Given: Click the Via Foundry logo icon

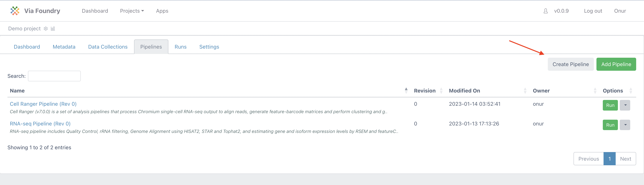Looking at the screenshot, I should tap(15, 11).
